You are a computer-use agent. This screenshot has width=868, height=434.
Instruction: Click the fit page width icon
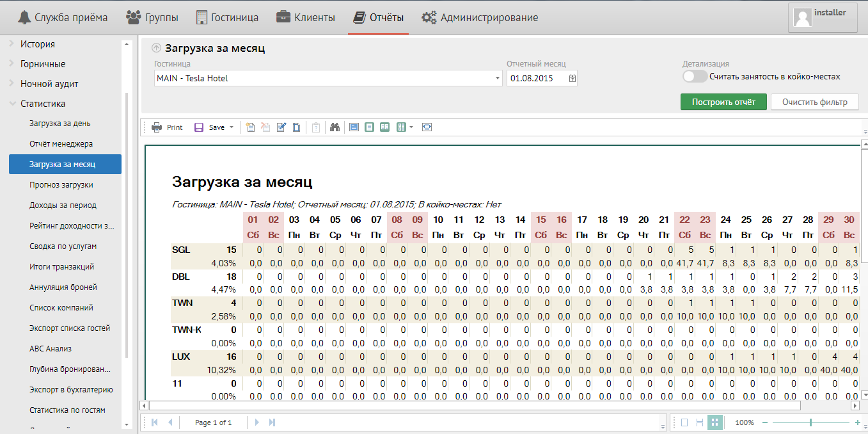click(427, 127)
